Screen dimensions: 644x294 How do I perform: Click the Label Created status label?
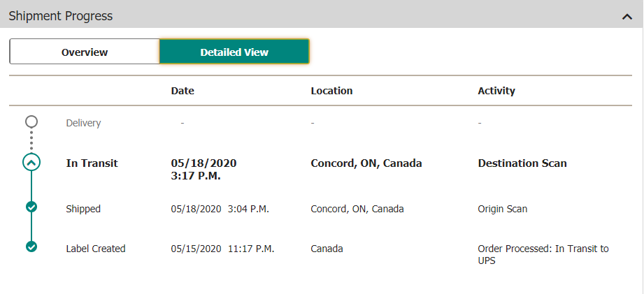(x=96, y=249)
